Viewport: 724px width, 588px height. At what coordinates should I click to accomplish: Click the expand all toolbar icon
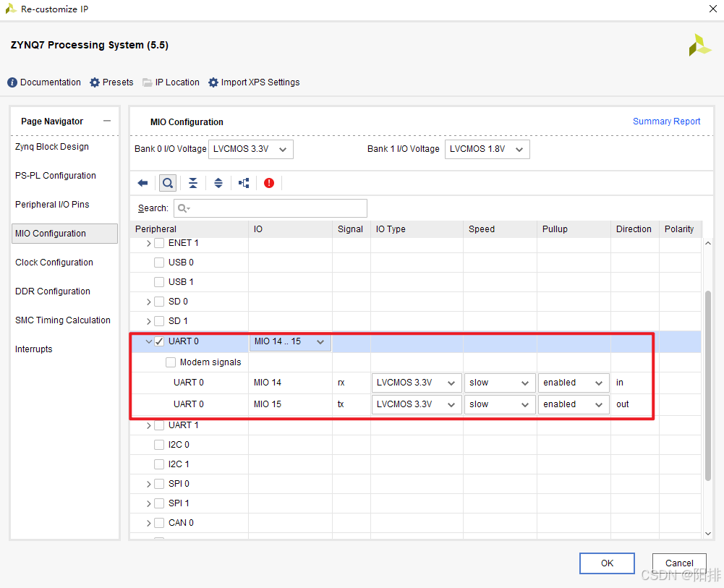pyautogui.click(x=218, y=183)
